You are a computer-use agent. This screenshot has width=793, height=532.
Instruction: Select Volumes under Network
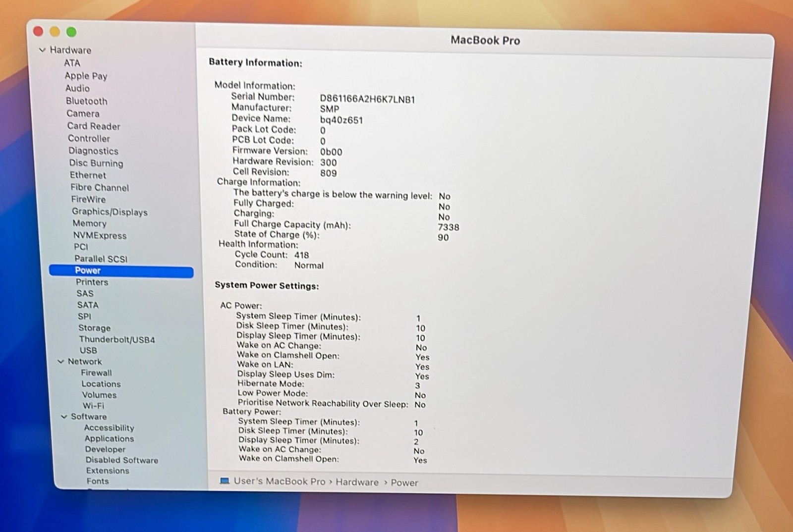pos(100,395)
